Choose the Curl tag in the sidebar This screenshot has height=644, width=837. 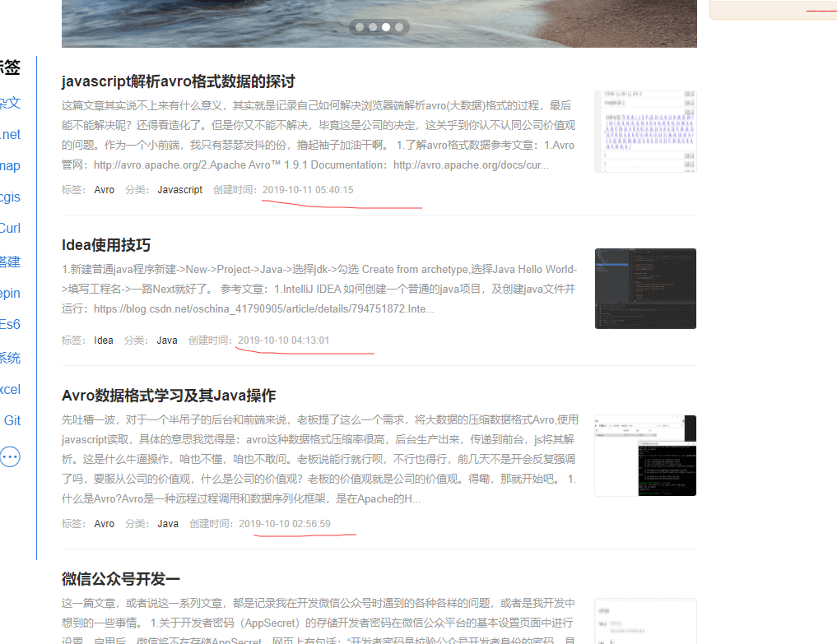(10, 228)
